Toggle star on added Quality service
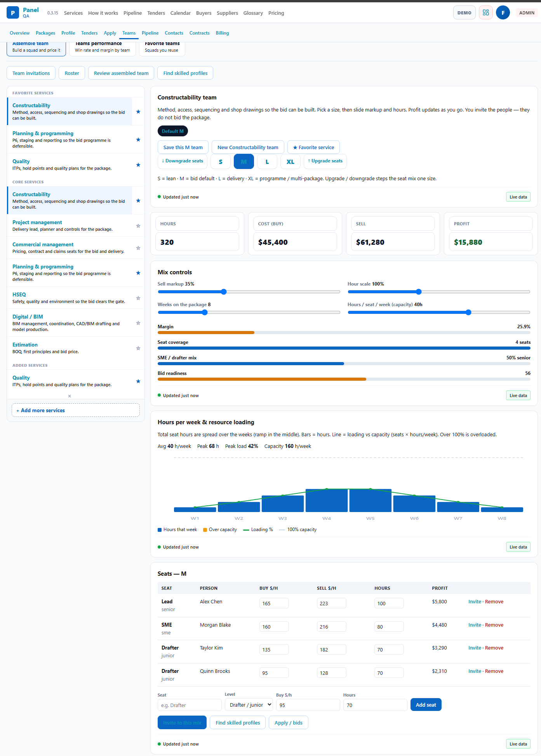Viewport: 541px width, 756px height. click(x=138, y=381)
